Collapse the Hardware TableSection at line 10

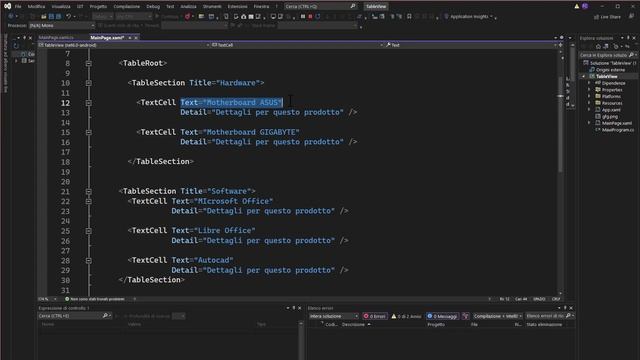click(x=89, y=83)
